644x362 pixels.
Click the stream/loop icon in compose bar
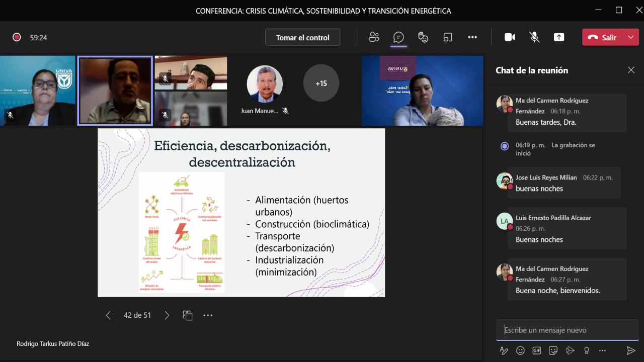point(570,350)
